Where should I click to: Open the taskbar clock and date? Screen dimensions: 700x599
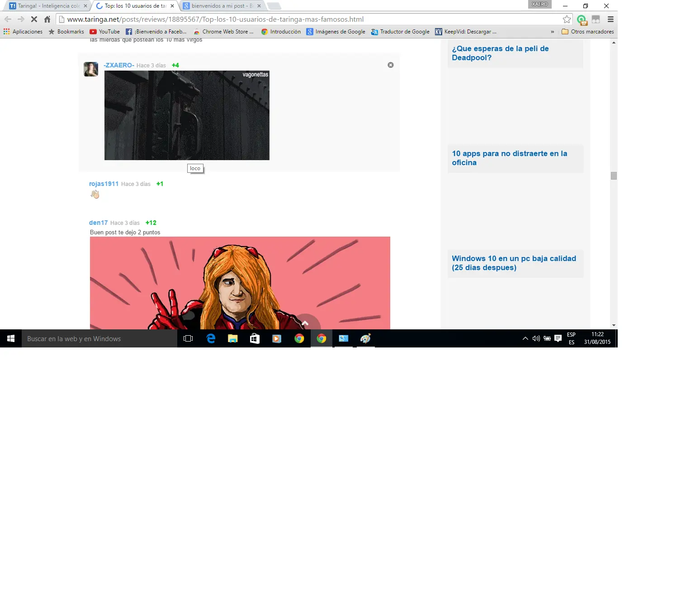[x=597, y=338]
